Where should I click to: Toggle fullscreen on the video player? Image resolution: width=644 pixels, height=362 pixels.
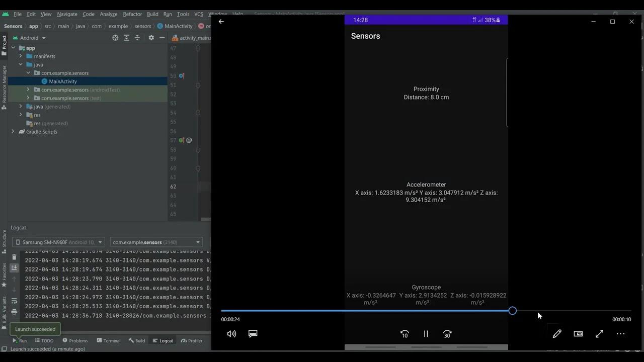tap(599, 334)
